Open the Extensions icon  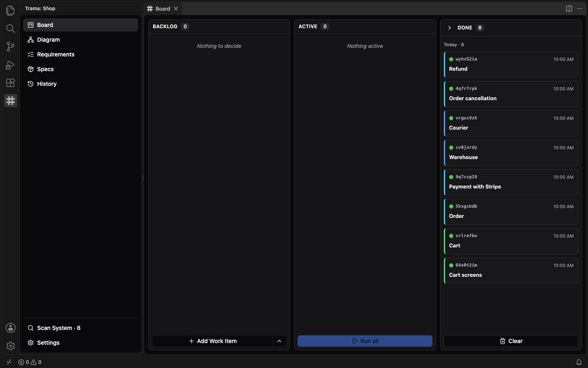pyautogui.click(x=11, y=83)
